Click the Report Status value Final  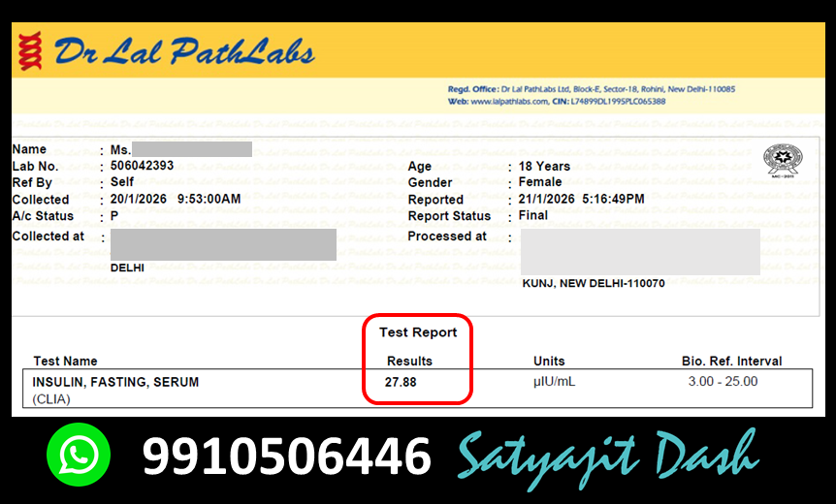(x=533, y=215)
